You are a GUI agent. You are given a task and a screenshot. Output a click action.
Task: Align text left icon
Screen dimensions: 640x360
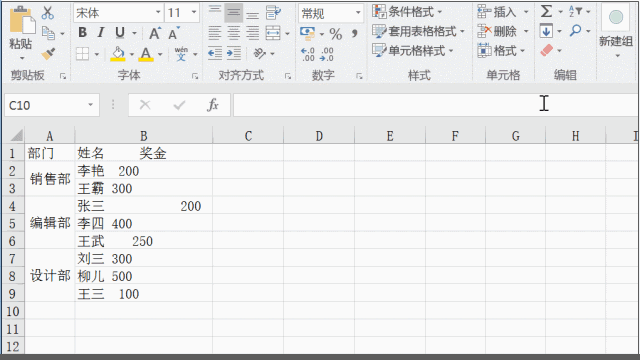215,33
